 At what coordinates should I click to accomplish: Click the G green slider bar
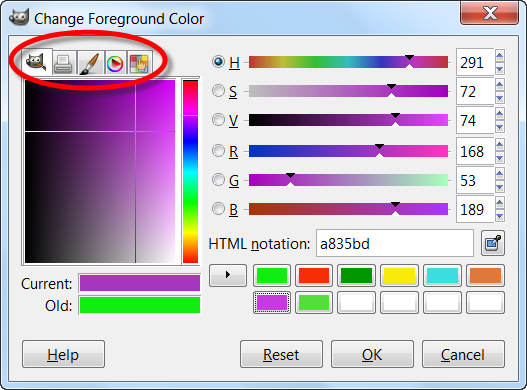348,180
